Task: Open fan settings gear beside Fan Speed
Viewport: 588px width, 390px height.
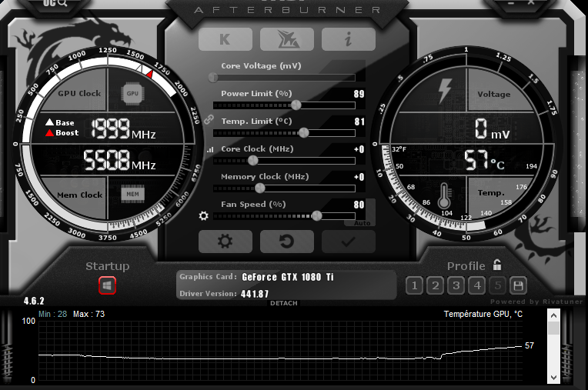Action: pos(204,216)
